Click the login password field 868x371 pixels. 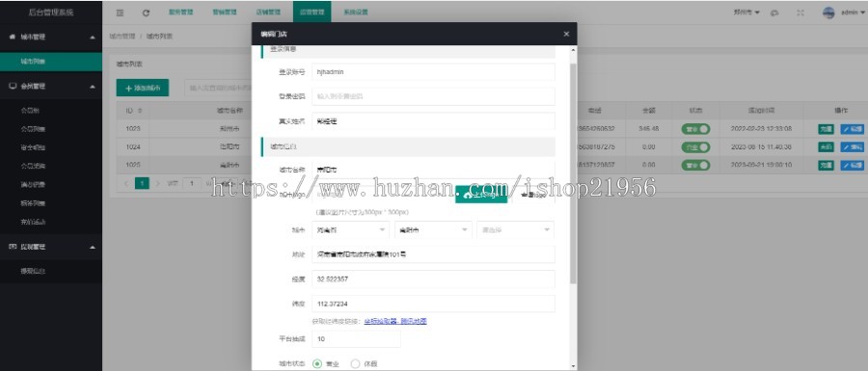[433, 96]
